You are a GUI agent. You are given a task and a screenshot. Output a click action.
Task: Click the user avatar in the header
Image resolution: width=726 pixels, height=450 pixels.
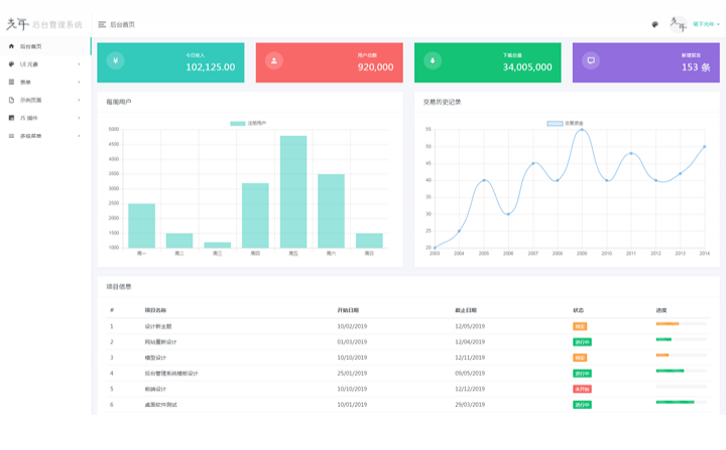coord(678,24)
